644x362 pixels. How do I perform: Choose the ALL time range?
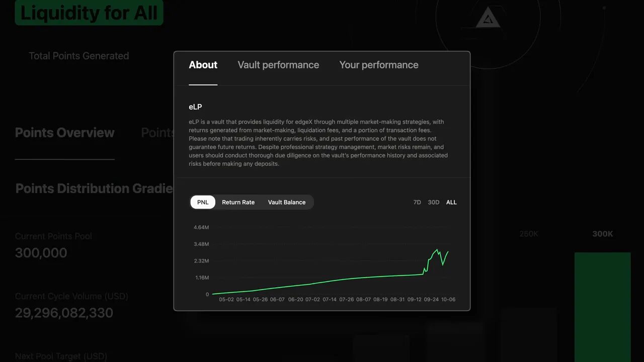point(451,202)
